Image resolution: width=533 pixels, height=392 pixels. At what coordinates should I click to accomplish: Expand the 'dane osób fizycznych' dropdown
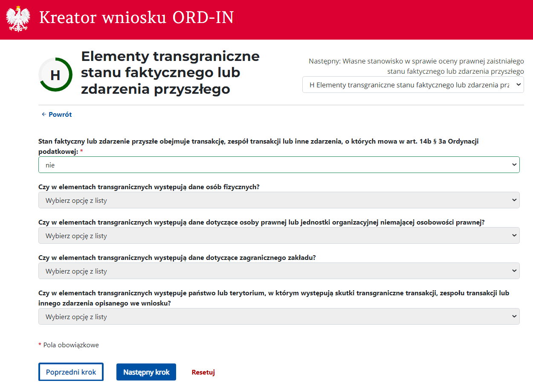[x=279, y=200]
